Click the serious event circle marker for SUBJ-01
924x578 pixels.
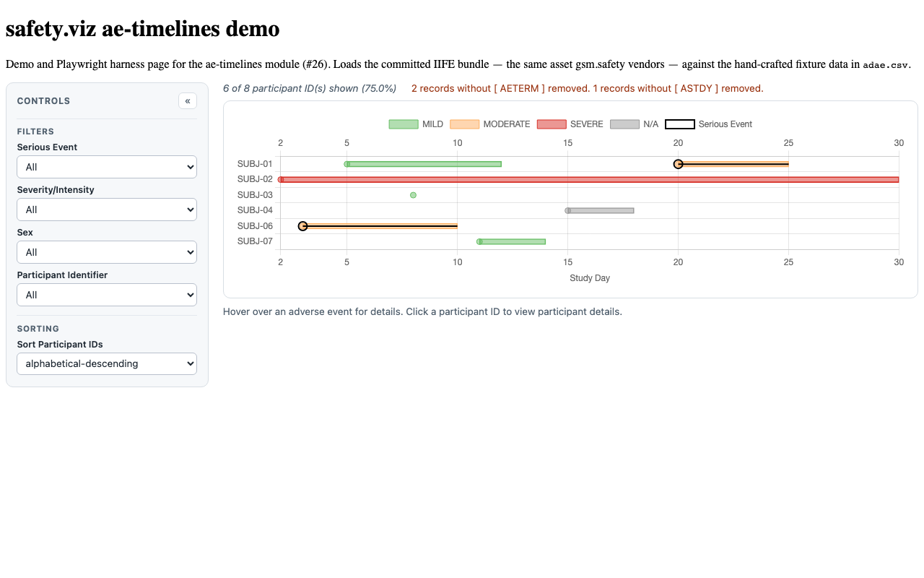click(678, 164)
